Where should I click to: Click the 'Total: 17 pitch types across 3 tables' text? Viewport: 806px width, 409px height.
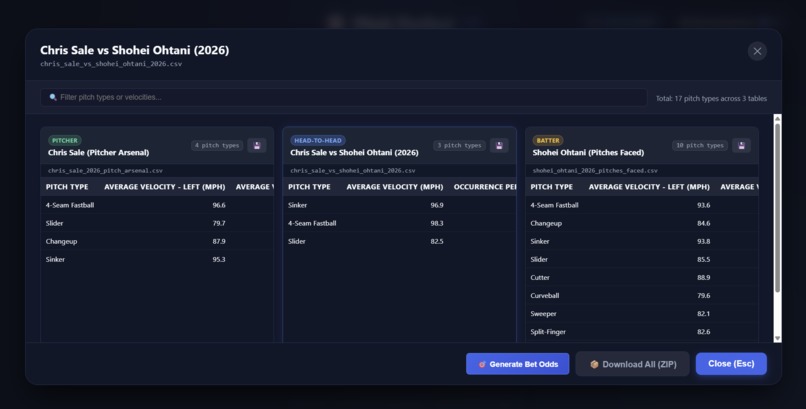pos(711,98)
